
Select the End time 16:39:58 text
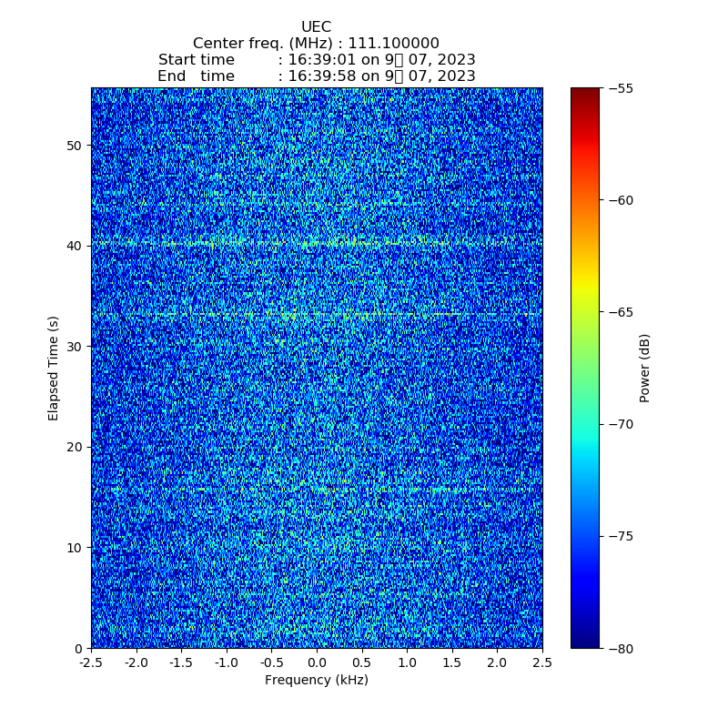tap(316, 76)
